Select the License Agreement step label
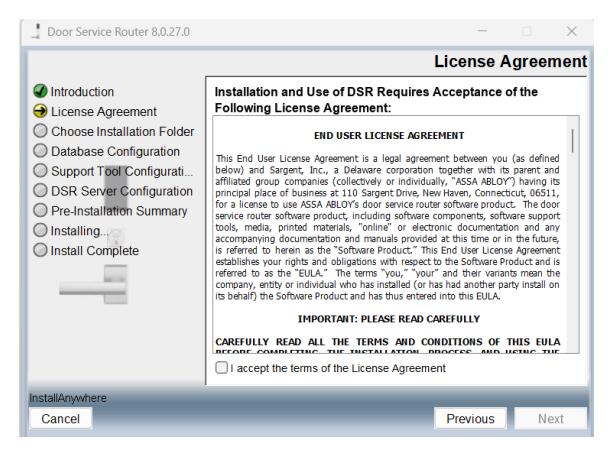 pyautogui.click(x=104, y=112)
